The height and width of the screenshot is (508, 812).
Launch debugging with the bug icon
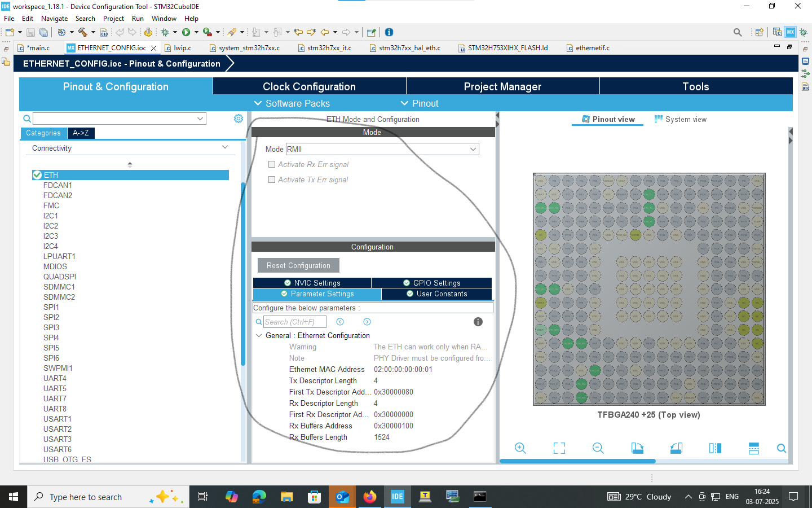click(x=166, y=32)
